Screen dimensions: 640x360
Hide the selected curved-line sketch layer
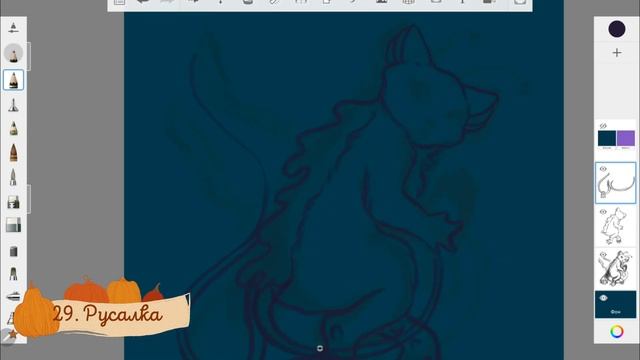pos(603,169)
